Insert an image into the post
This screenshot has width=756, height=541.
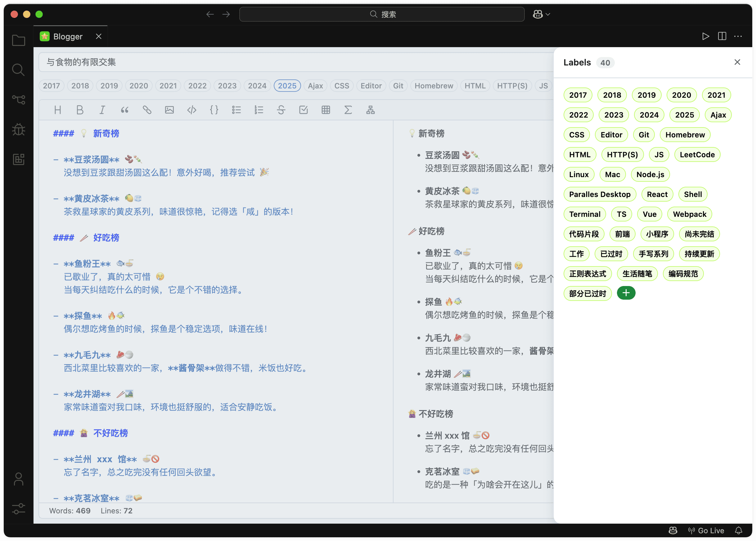click(x=169, y=110)
